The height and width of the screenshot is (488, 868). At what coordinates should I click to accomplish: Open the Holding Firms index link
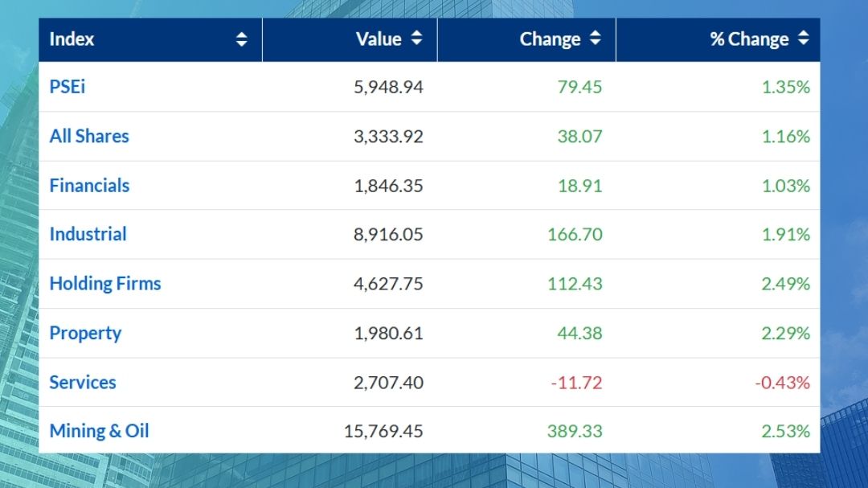105,284
